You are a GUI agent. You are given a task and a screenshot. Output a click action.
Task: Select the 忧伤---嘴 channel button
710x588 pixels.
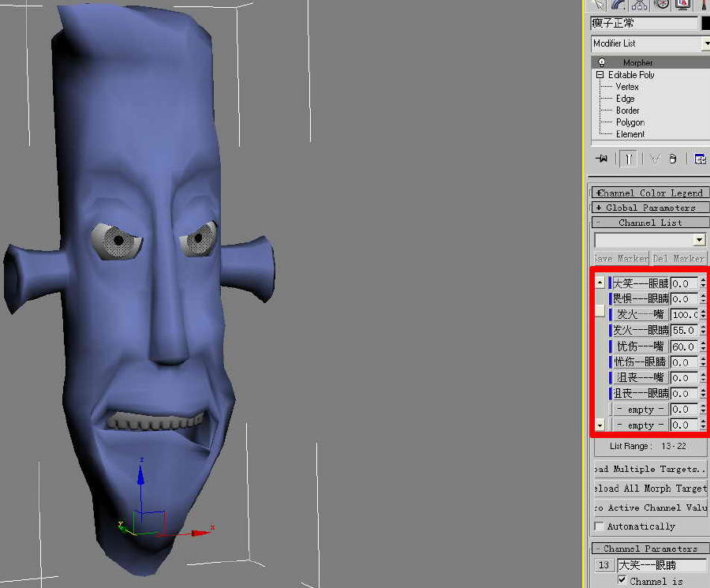point(641,346)
